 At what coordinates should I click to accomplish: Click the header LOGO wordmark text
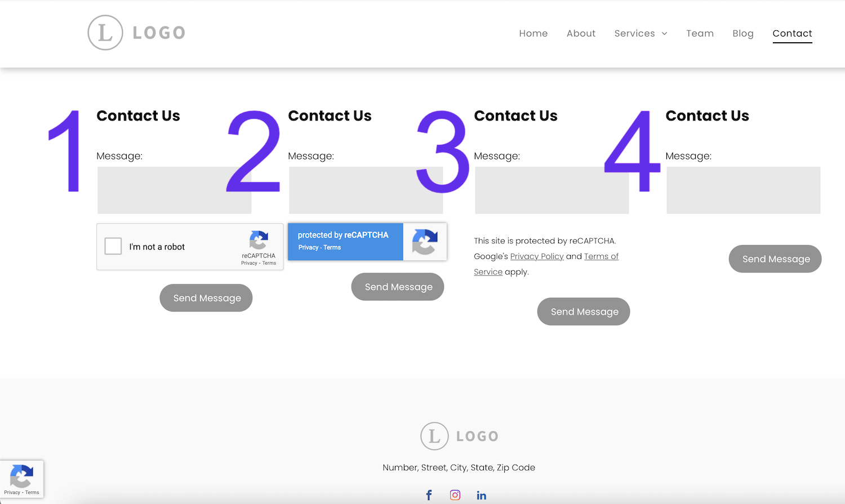159,33
